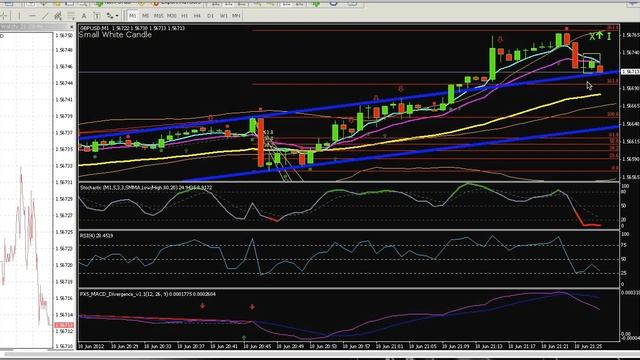Click the green up arrow at MACD bottom
640x360 pixels.
pyautogui.click(x=244, y=338)
